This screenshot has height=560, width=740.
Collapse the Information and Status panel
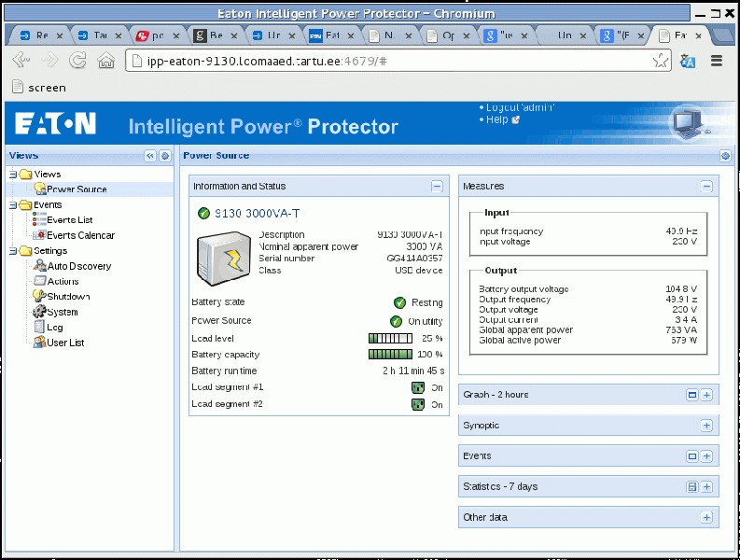[437, 187]
